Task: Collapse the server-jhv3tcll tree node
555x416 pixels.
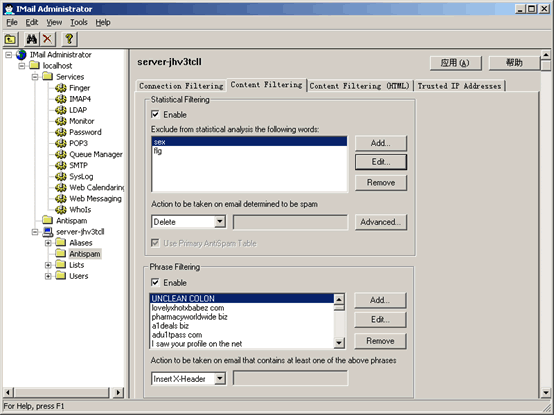Action: (35, 232)
